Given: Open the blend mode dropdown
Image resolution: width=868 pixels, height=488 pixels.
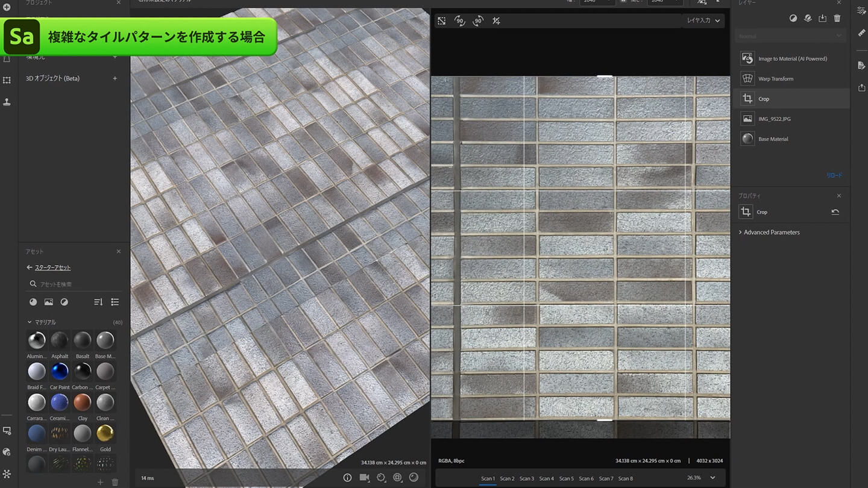Looking at the screenshot, I should (790, 36).
